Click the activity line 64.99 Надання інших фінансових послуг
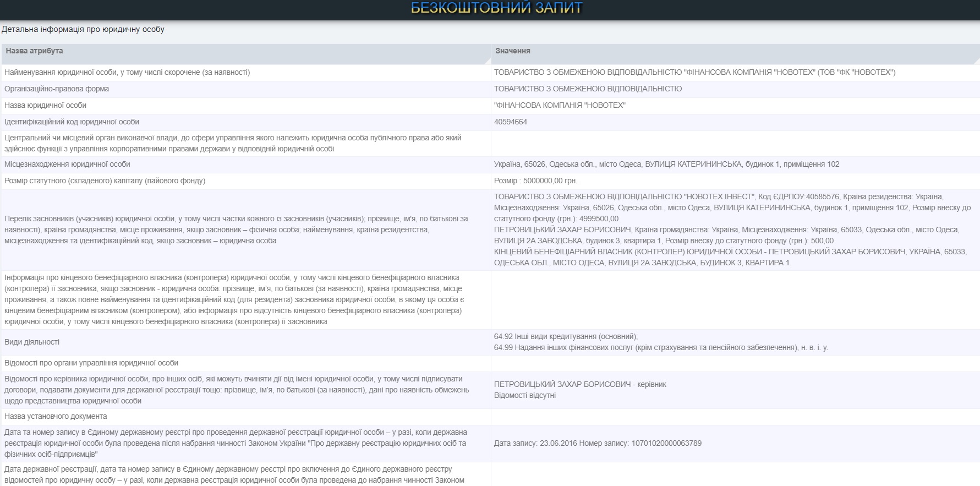 (660, 347)
